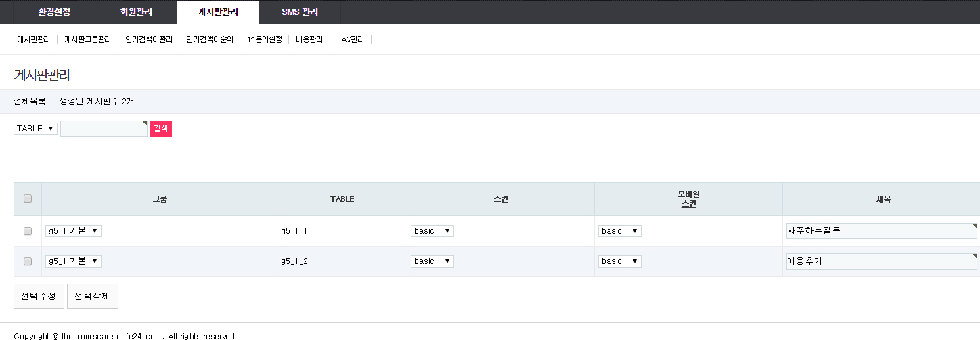
Task: Click the 자주하는질문 title field
Action: [x=881, y=231]
